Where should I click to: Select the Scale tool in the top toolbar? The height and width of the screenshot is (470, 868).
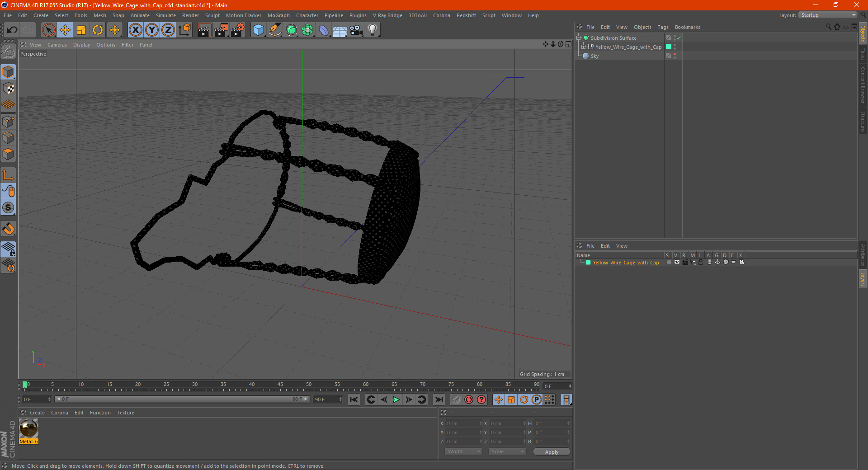point(81,30)
